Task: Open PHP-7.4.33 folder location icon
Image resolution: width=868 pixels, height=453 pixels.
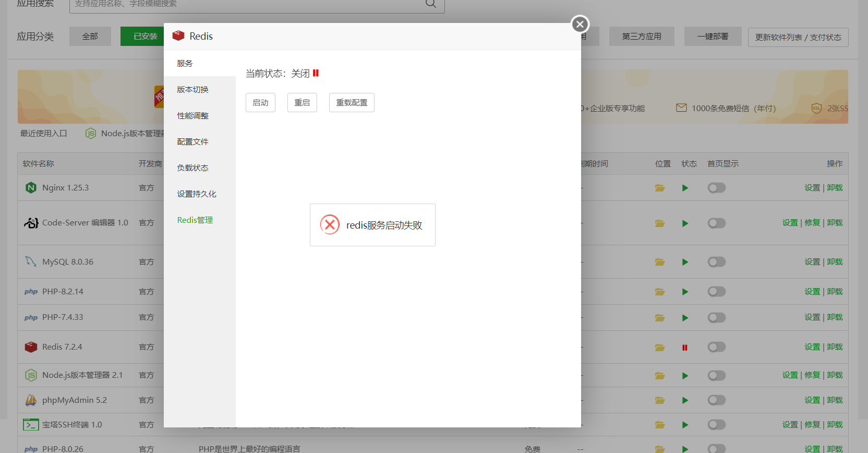Action: click(660, 318)
